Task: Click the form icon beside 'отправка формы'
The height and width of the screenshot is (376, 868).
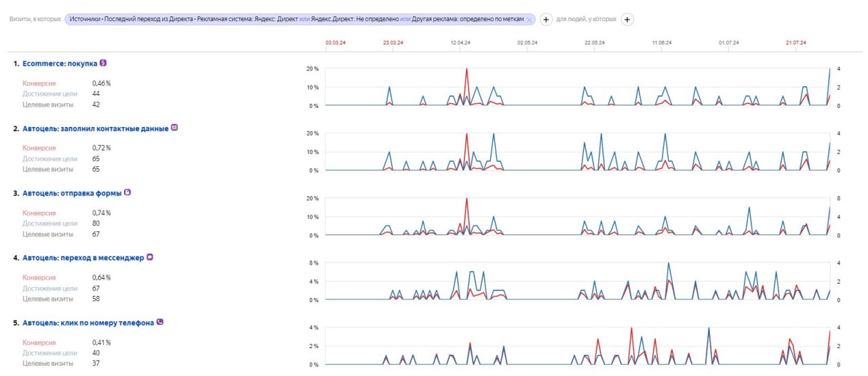Action: pyautogui.click(x=127, y=192)
